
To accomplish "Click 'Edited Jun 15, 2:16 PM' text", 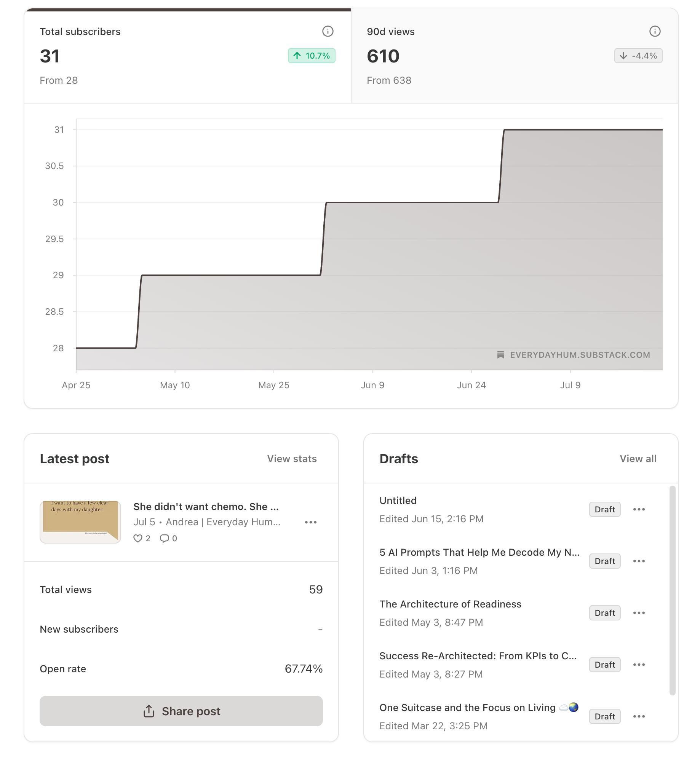I will pyautogui.click(x=432, y=519).
